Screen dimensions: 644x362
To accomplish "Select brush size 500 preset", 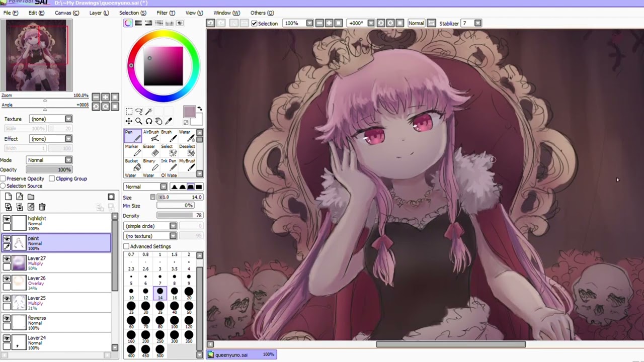I will coord(160,351).
